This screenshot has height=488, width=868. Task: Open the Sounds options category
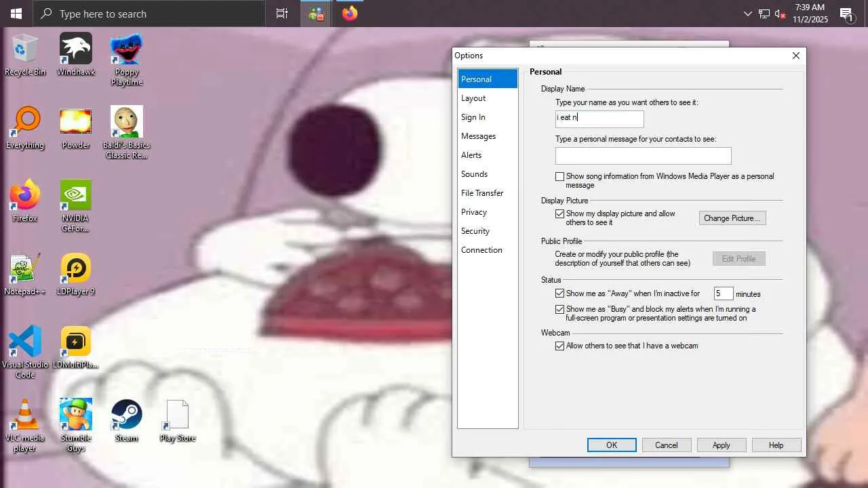[x=488, y=174]
